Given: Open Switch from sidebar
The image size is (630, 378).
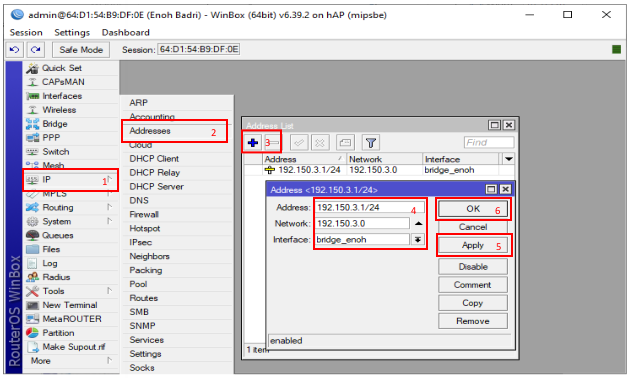Looking at the screenshot, I should [71, 152].
